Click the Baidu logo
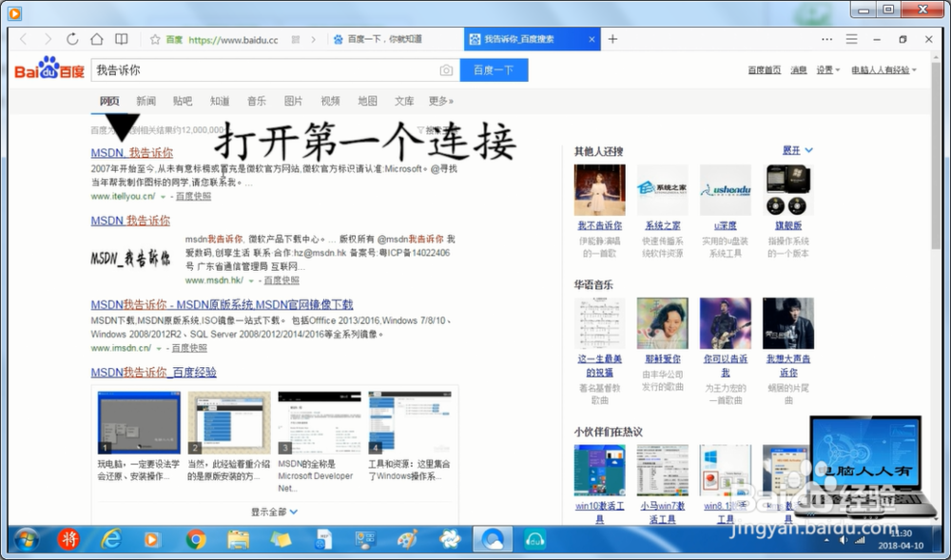 coord(49,68)
